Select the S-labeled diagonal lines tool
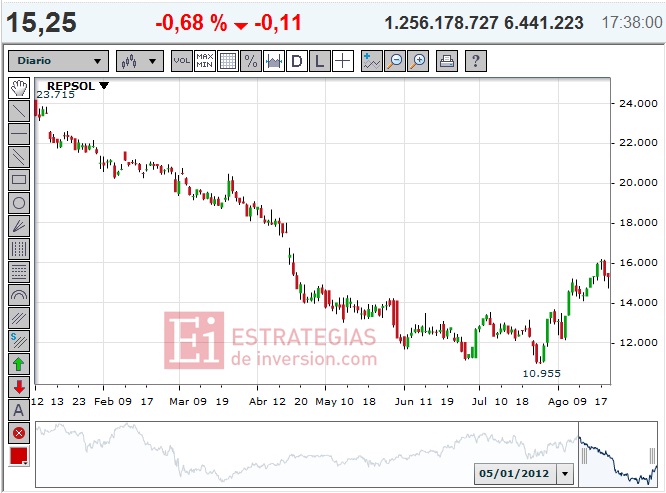Image resolution: width=666 pixels, height=493 pixels. click(x=19, y=341)
